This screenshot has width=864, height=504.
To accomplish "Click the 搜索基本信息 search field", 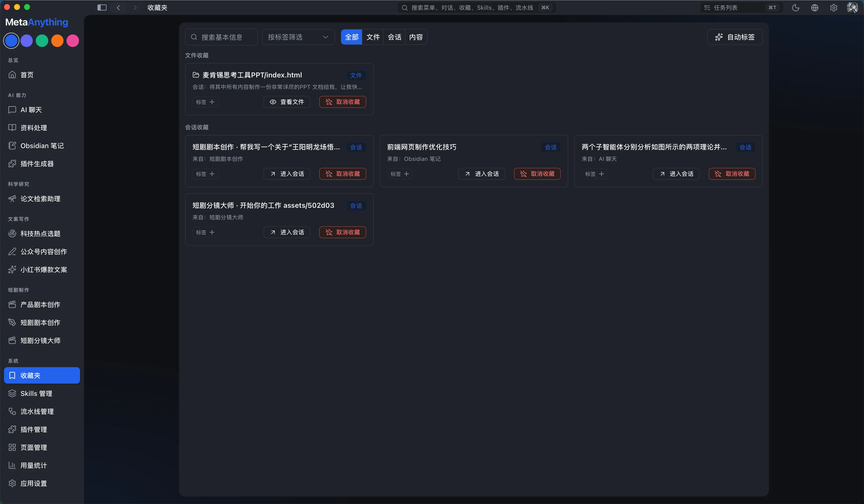I will [221, 37].
